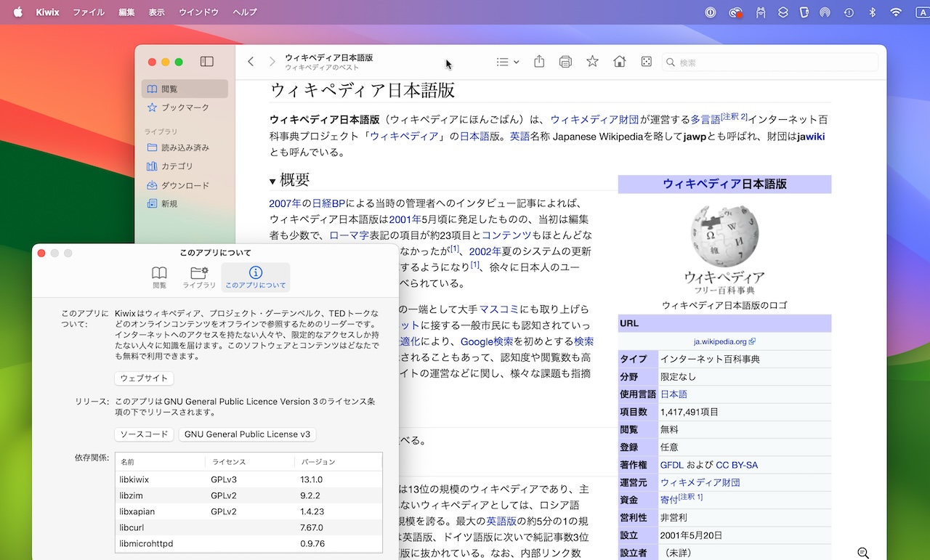Open the ウインドウ menu
The image size is (930, 560).
click(198, 12)
